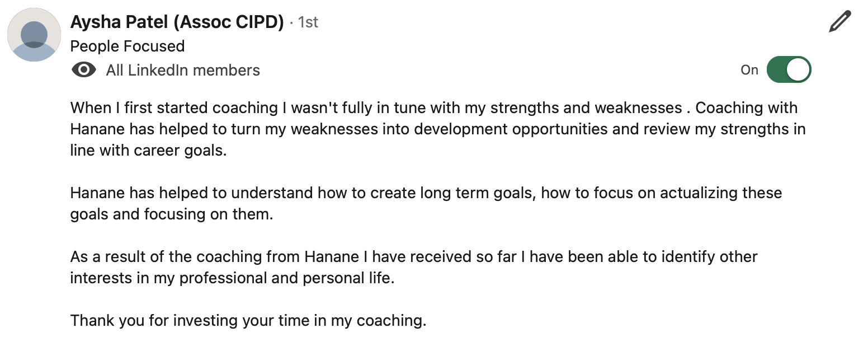Click 'interests in my professional and personal life.'
The image size is (868, 337).
pyautogui.click(x=233, y=278)
